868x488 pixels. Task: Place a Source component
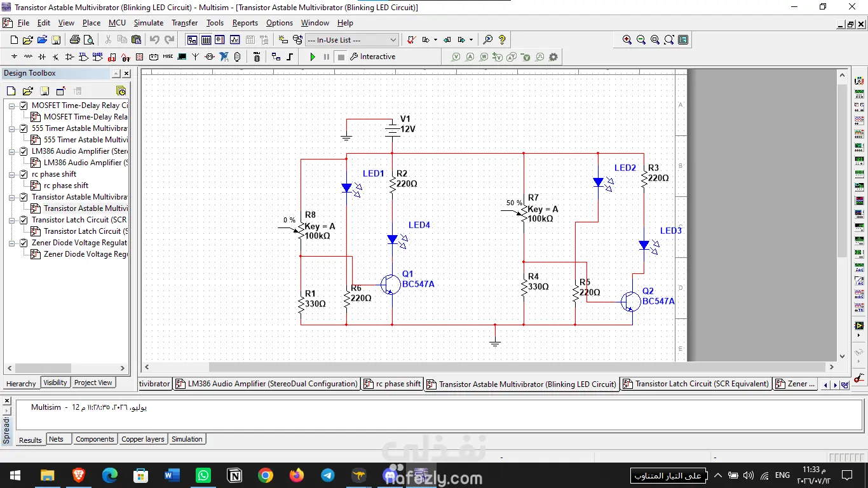14,57
